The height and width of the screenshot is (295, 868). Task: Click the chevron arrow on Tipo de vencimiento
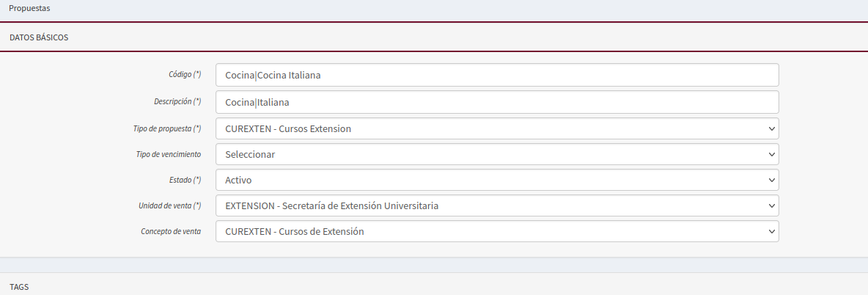pos(770,154)
